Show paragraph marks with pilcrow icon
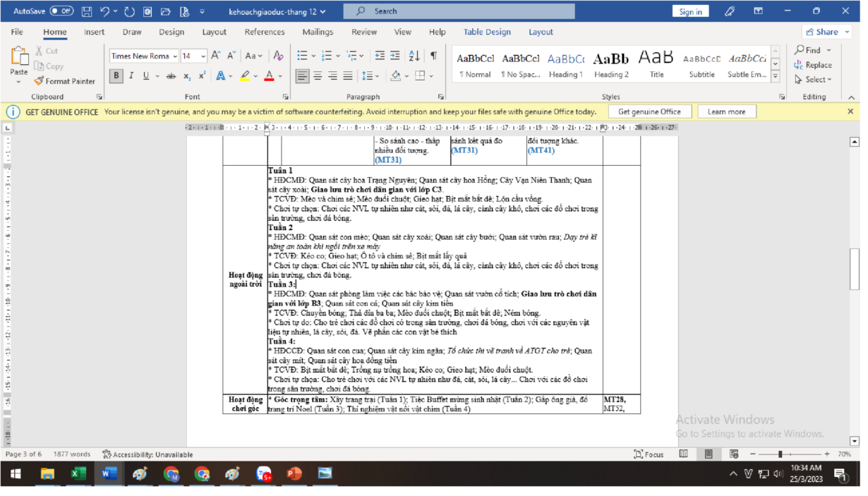This screenshot has height=496, width=868. [x=433, y=56]
